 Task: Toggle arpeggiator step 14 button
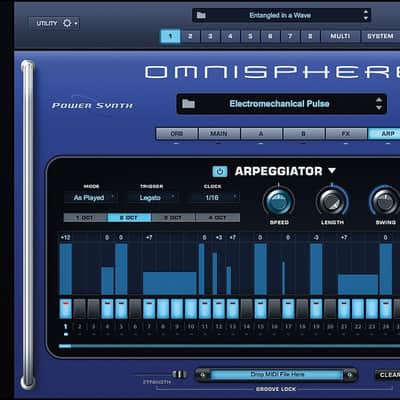(246, 309)
